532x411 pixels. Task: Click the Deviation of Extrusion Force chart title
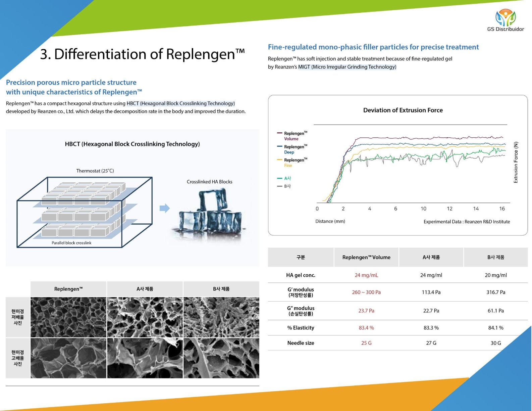click(x=403, y=110)
